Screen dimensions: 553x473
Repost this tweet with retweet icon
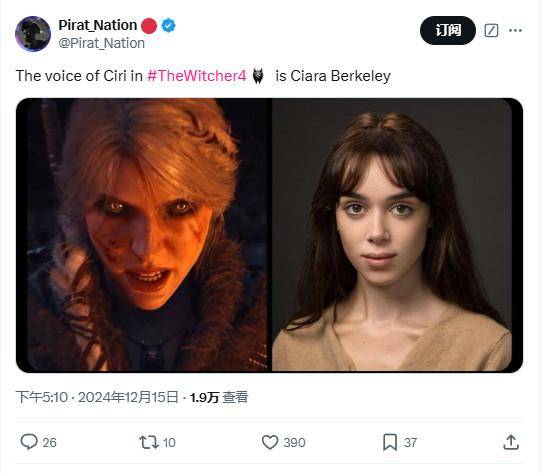[x=149, y=442]
